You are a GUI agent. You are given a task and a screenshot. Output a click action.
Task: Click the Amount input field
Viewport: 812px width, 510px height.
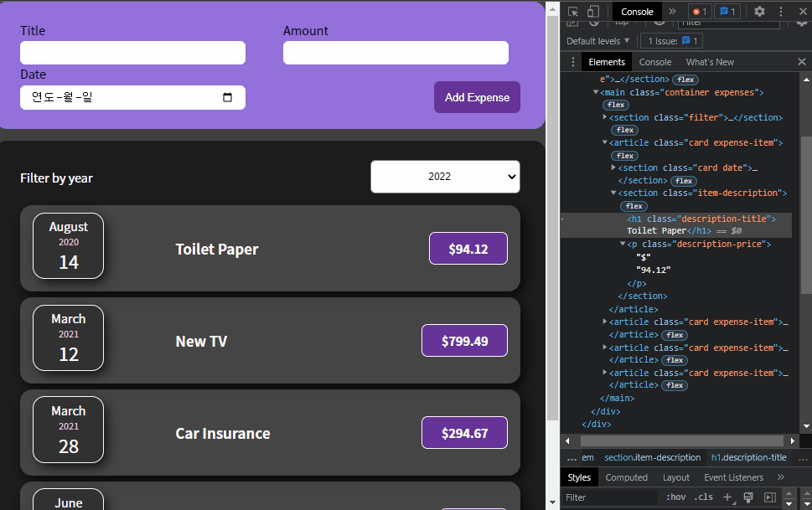coord(396,53)
